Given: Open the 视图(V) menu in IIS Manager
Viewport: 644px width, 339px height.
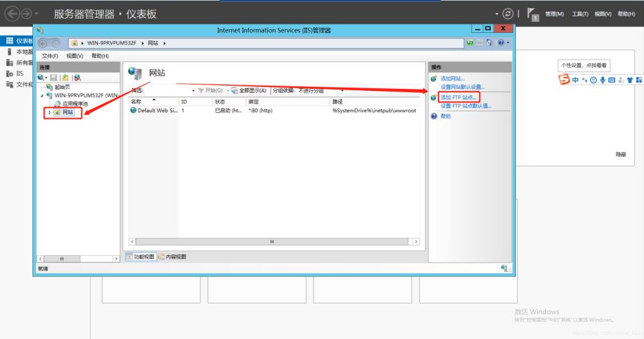Looking at the screenshot, I should (x=75, y=56).
